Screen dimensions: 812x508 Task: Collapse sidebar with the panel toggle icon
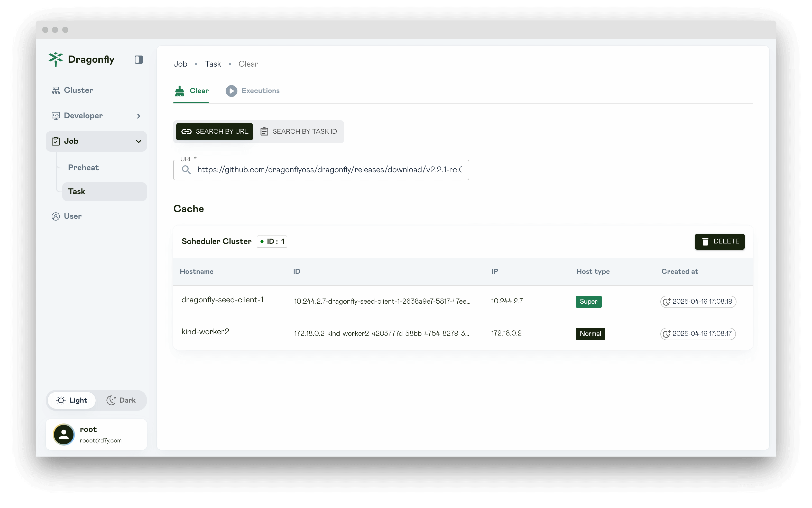[139, 59]
